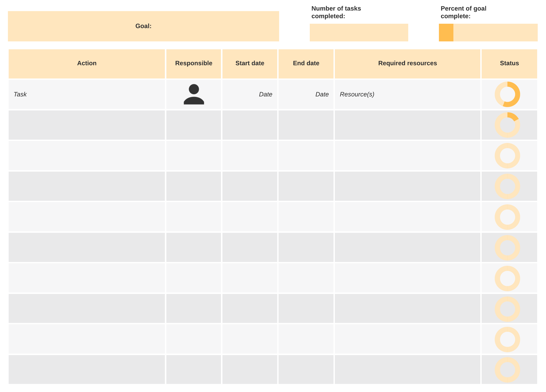The width and height of the screenshot is (546, 392).
Task: Select the Responsible column header
Action: [193, 63]
